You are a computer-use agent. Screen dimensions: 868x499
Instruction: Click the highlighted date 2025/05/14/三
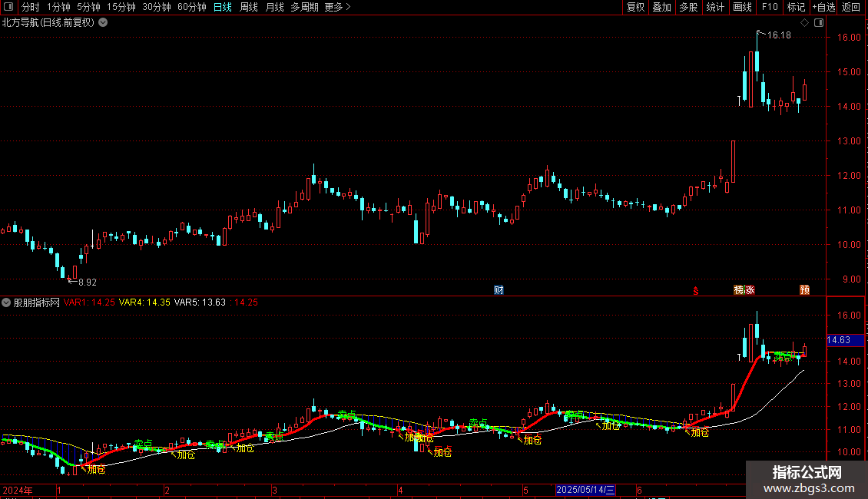coord(585,490)
